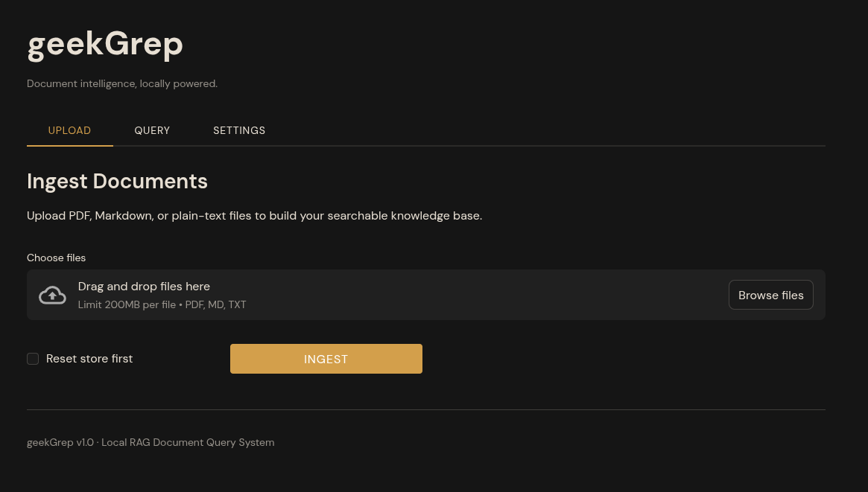This screenshot has width=868, height=492.
Task: Open the SETTINGS tab
Action: click(239, 130)
